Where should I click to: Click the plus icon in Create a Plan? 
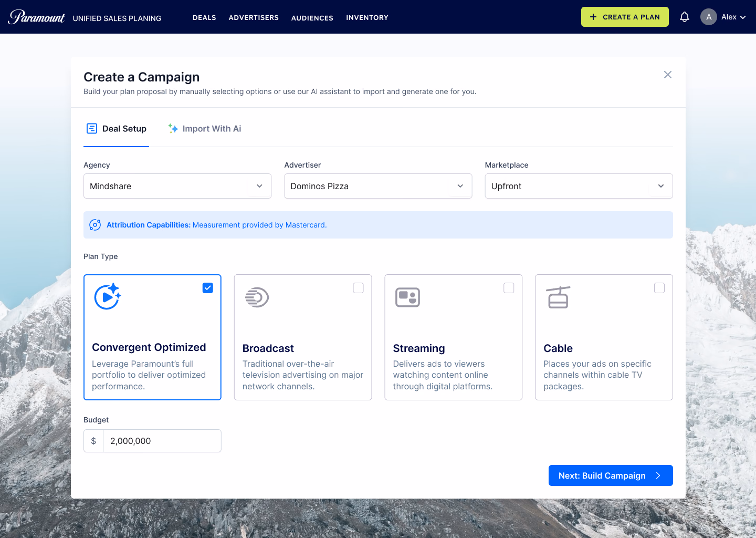[593, 17]
